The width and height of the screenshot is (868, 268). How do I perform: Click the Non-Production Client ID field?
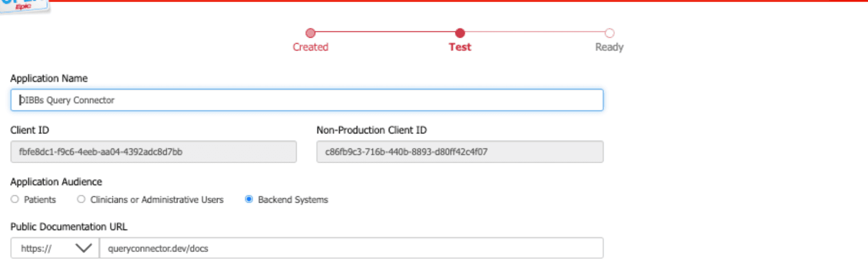pyautogui.click(x=460, y=152)
